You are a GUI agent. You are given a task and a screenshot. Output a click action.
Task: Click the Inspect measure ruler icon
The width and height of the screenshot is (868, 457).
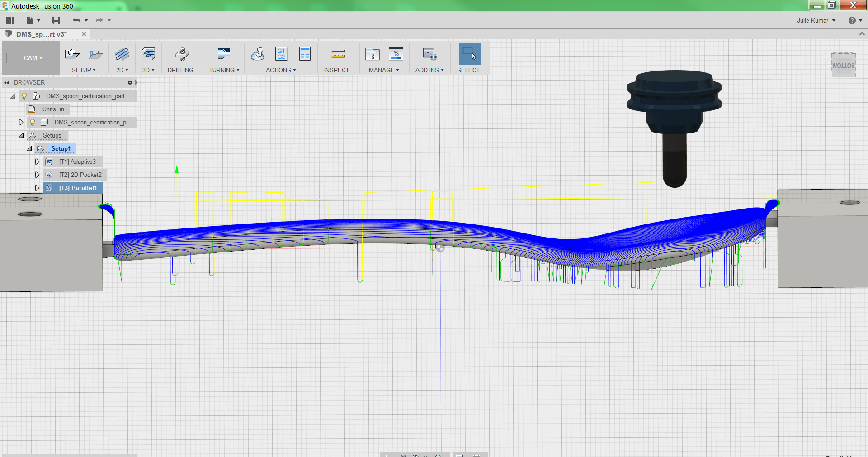point(338,55)
